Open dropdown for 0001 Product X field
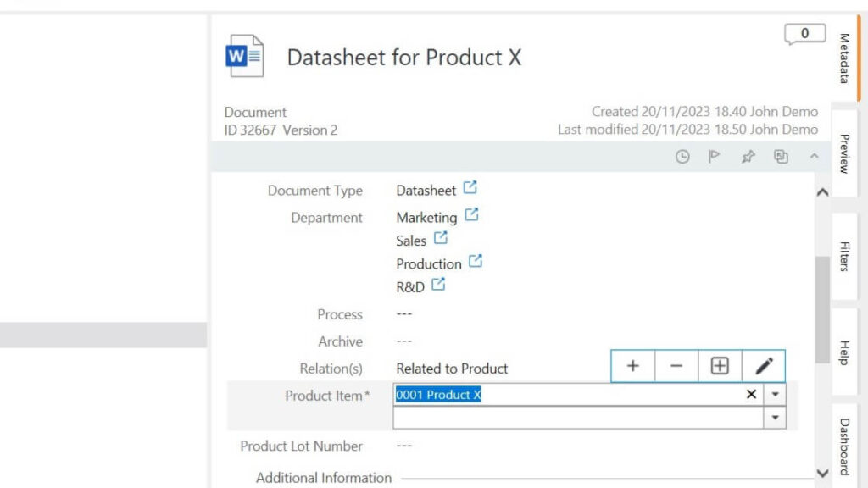Viewport: 868px width, 488px height. click(775, 395)
